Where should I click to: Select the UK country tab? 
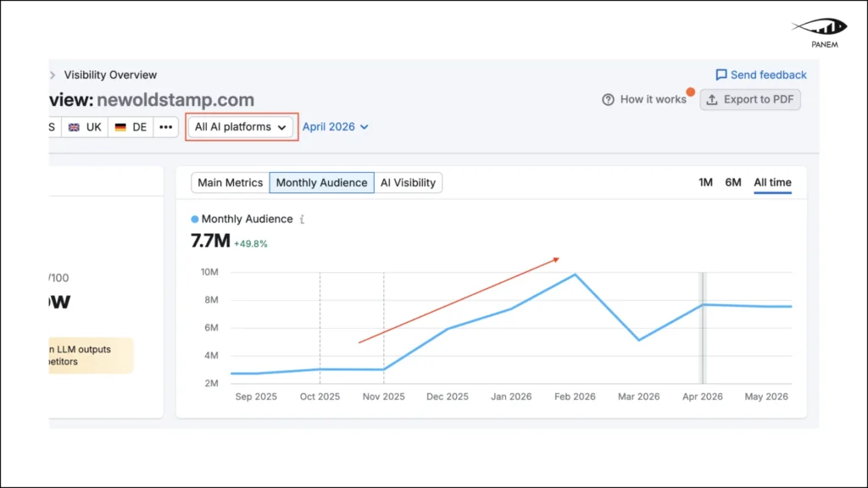[85, 127]
